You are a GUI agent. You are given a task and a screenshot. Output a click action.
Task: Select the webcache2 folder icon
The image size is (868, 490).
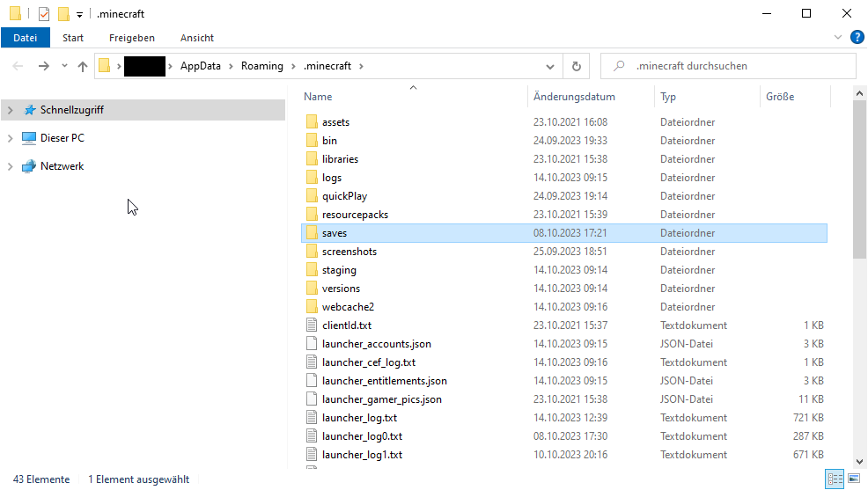point(312,307)
